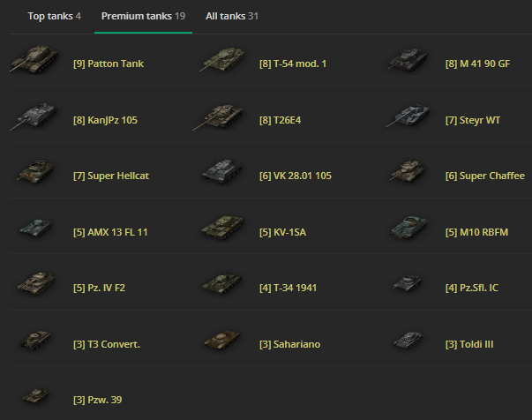This screenshot has height=420, width=532.
Task: Click the [5] KV-1SA text
Action: tap(282, 232)
